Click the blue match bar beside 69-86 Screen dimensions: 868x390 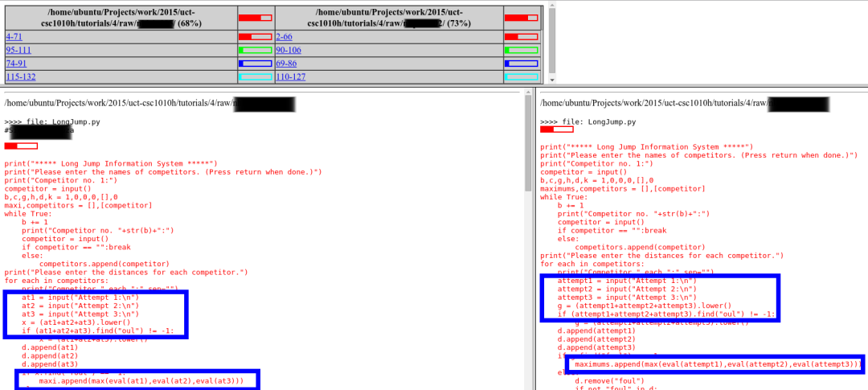(x=522, y=64)
